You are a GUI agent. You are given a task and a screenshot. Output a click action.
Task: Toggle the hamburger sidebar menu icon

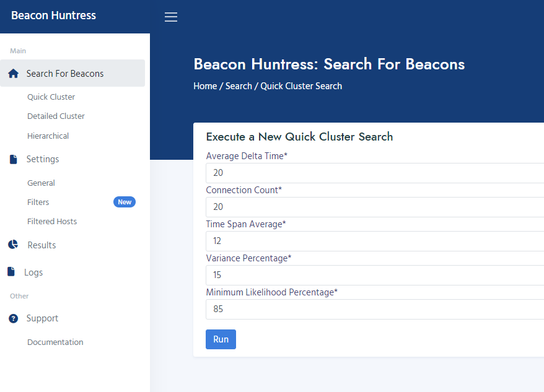[x=170, y=17]
